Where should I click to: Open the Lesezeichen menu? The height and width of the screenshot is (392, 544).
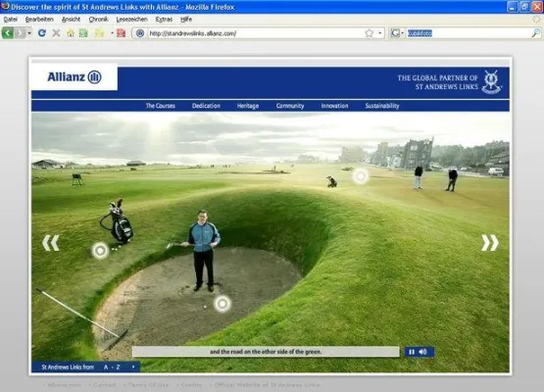[131, 20]
